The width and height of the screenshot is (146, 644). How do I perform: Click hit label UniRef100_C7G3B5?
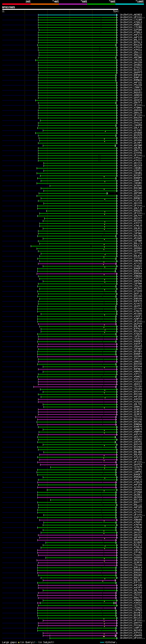coord(131,20)
